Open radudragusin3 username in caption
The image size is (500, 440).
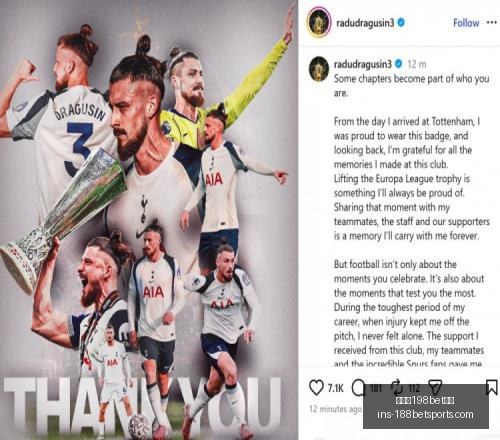pyautogui.click(x=363, y=64)
